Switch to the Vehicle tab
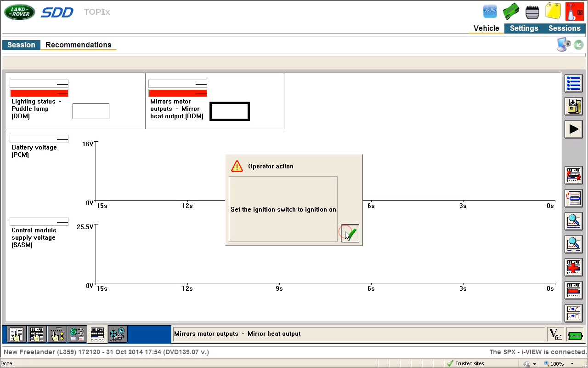The image size is (588, 368). pos(486,28)
